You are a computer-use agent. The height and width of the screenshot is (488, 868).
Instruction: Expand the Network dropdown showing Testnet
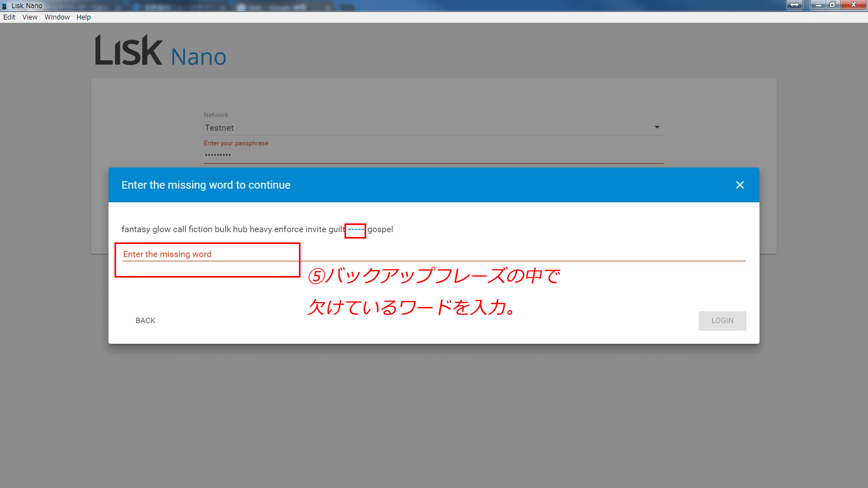coord(433,127)
